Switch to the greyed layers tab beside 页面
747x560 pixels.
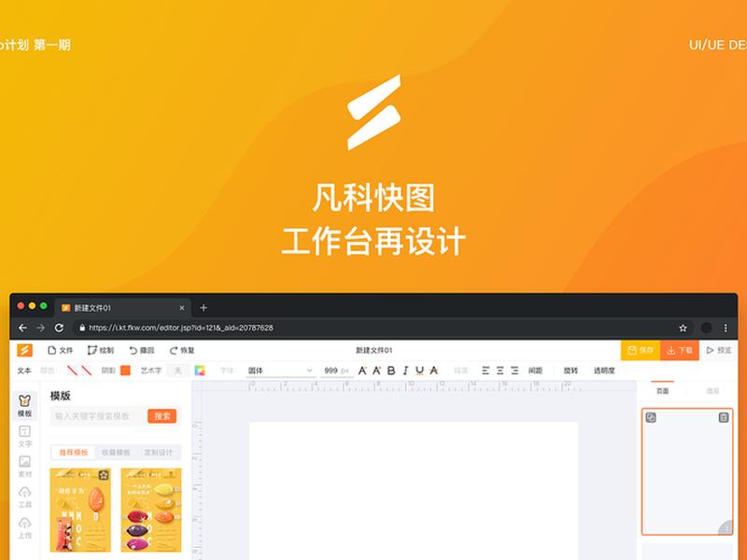pos(712,391)
